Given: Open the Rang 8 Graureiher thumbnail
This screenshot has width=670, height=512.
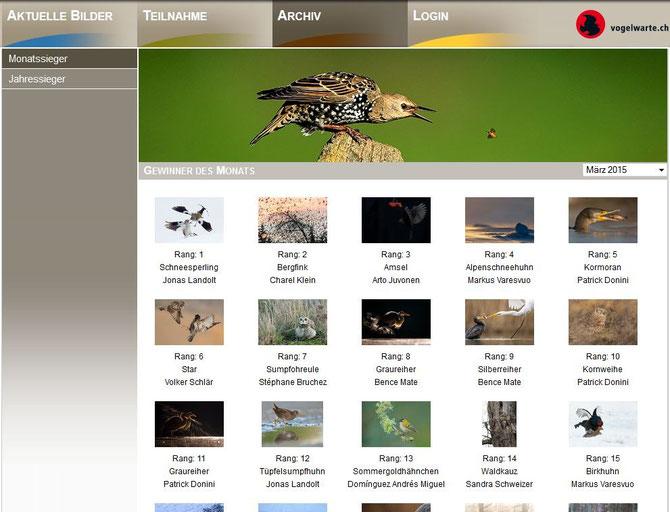Looking at the screenshot, I should pos(396,322).
